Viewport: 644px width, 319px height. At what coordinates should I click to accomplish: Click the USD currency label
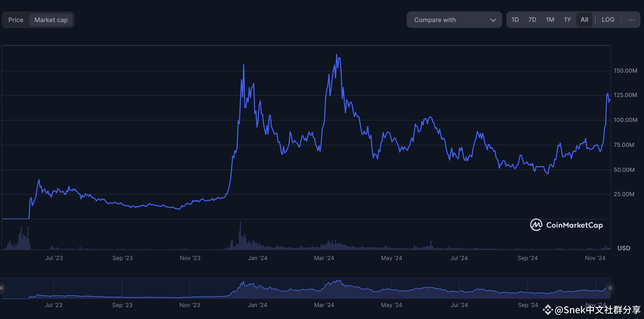(624, 248)
